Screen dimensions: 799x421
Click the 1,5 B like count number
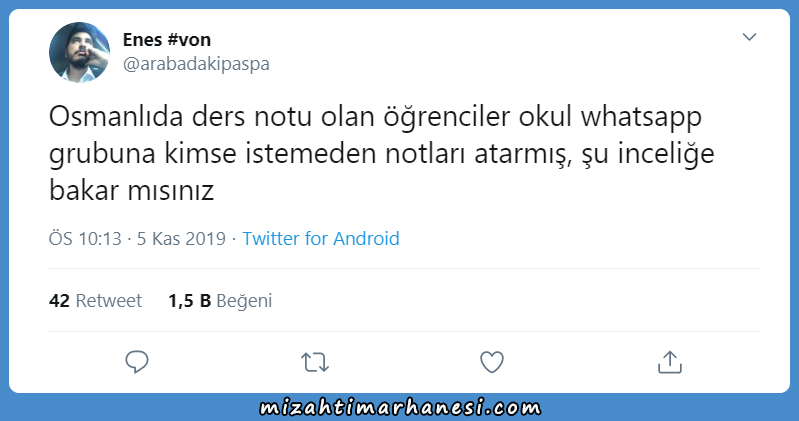pos(190,301)
